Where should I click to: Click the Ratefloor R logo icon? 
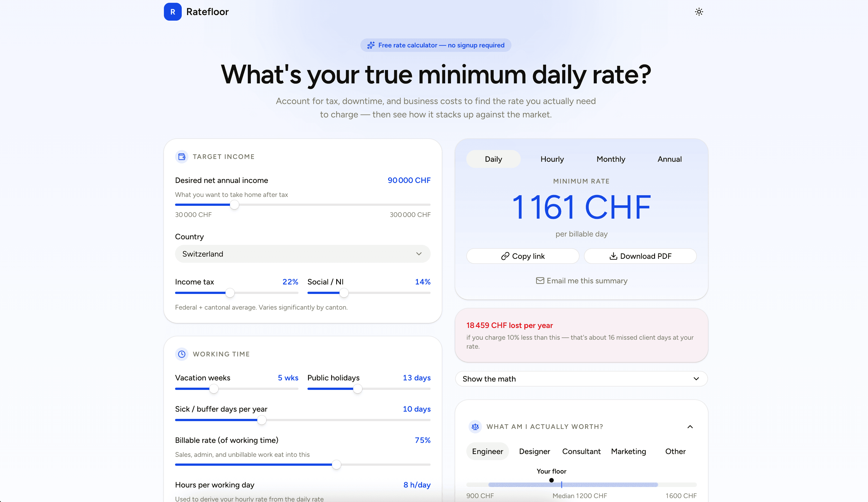173,12
